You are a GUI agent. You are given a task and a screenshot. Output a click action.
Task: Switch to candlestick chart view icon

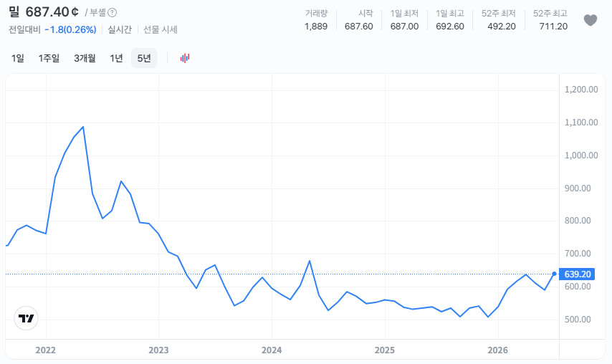[185, 58]
